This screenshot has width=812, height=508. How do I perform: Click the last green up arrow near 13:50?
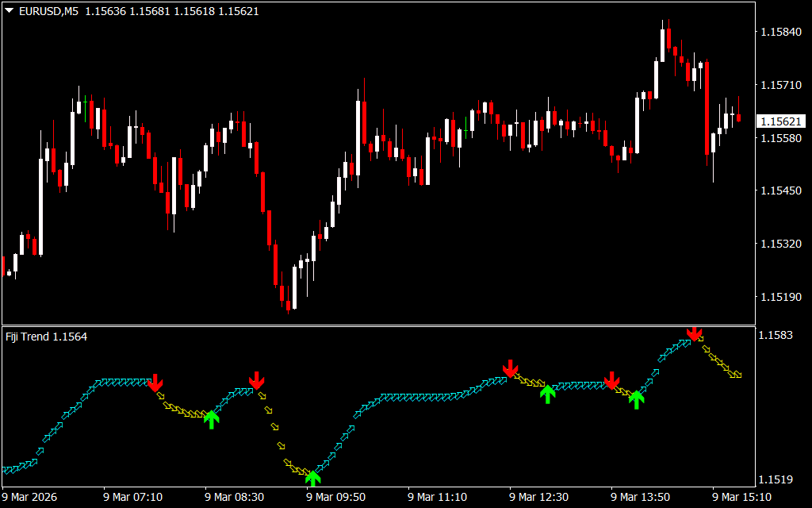[636, 399]
